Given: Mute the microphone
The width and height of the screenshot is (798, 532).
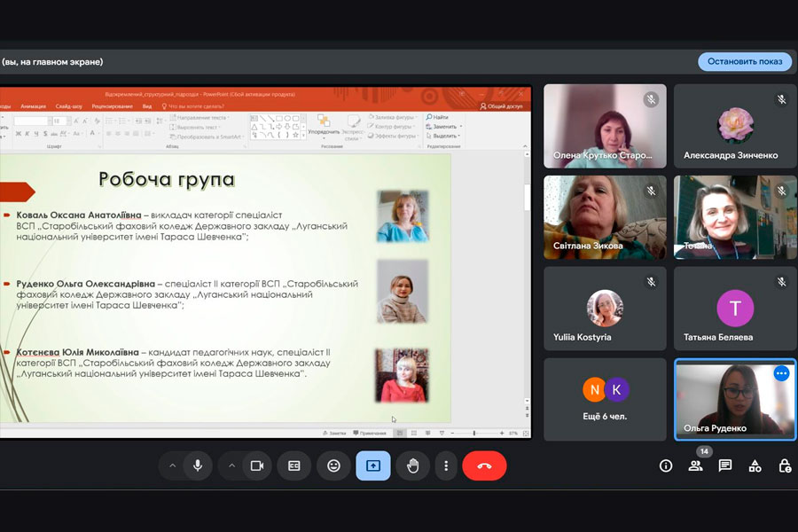Looking at the screenshot, I should [x=198, y=465].
